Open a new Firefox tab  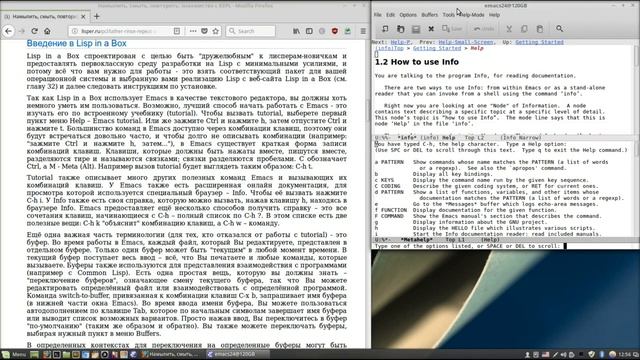(97, 16)
